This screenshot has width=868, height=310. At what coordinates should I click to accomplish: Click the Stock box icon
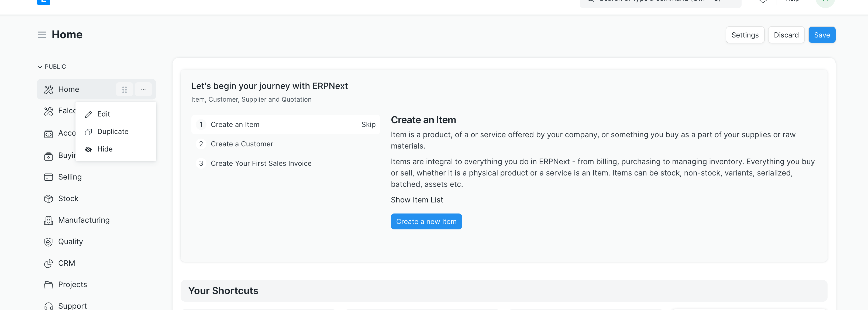[49, 199]
